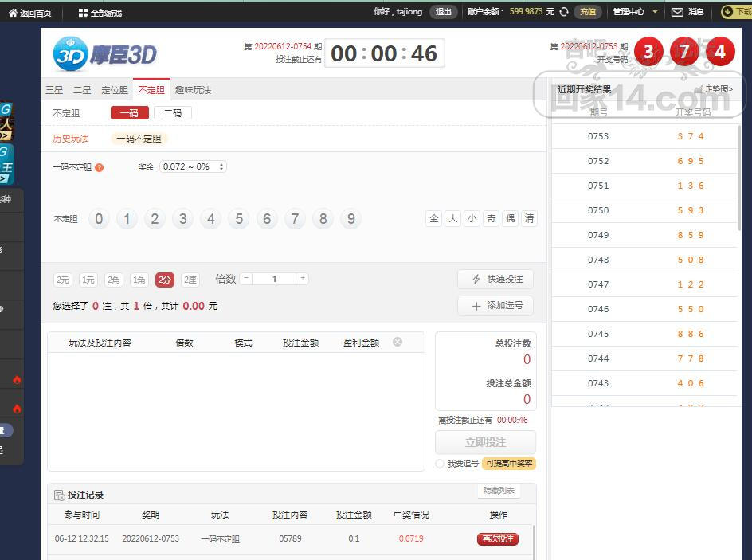
Task: Click the balance refresh icon
Action: (x=564, y=12)
